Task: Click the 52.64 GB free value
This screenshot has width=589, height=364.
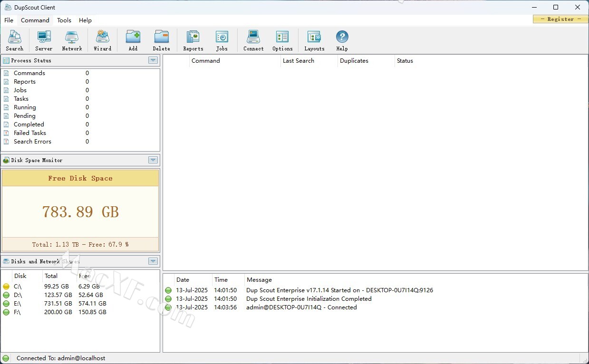Action: (x=91, y=295)
